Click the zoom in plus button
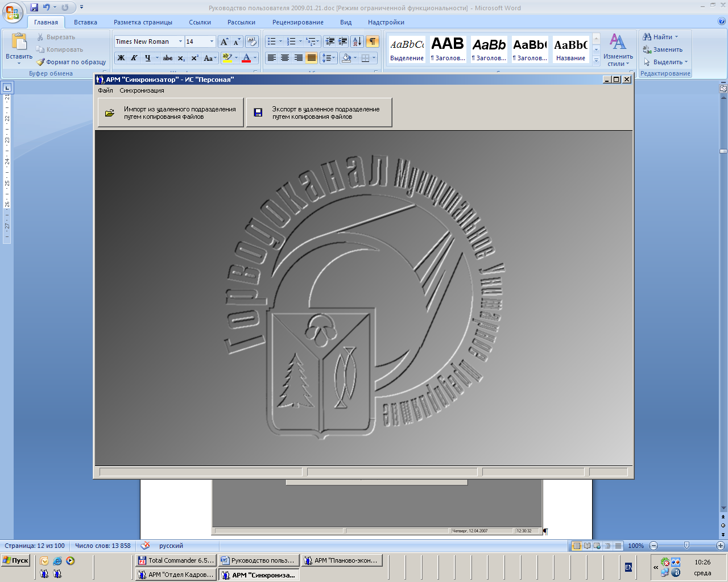728x582 pixels. (720, 546)
